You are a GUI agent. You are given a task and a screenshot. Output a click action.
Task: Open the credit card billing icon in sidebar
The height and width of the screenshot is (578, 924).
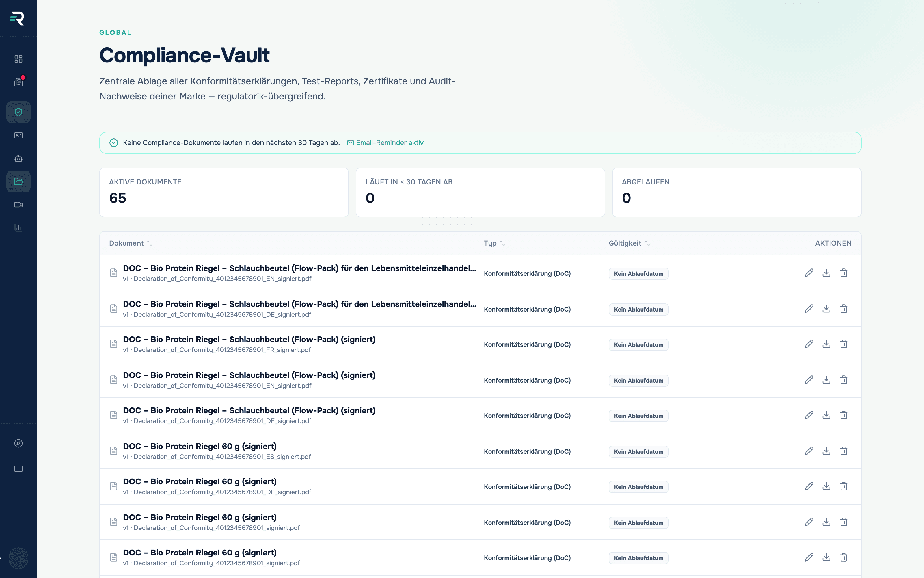tap(18, 469)
